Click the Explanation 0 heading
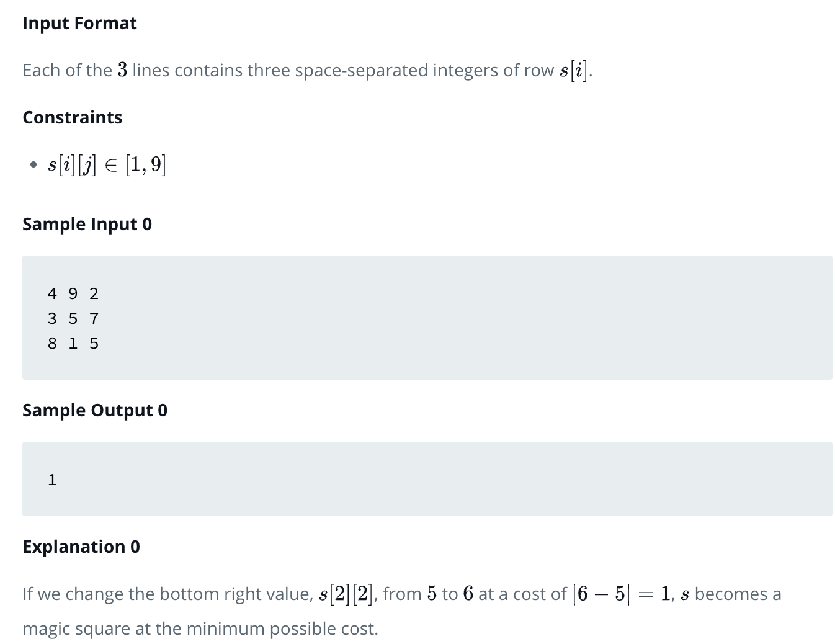This screenshot has width=835, height=644. click(81, 547)
